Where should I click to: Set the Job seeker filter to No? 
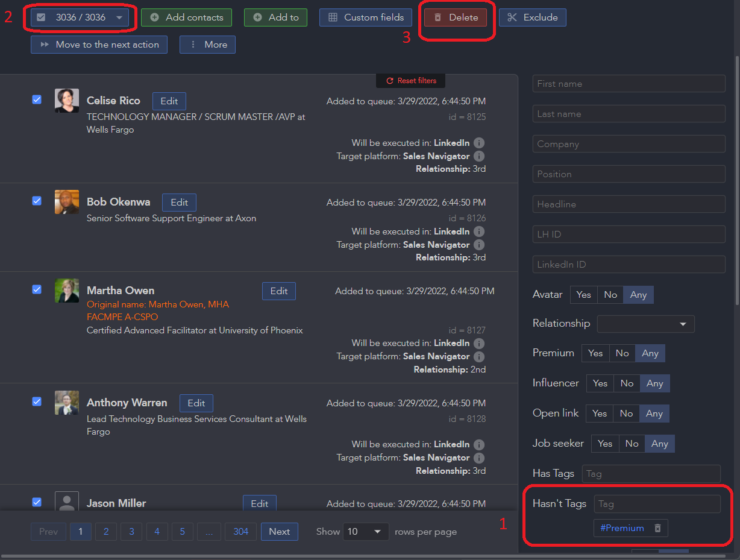(632, 443)
